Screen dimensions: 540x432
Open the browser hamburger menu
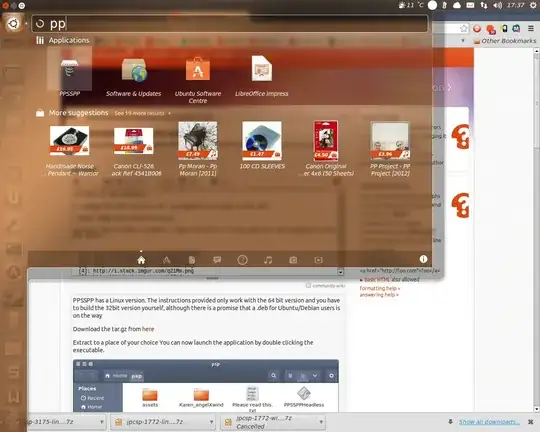coord(530,29)
